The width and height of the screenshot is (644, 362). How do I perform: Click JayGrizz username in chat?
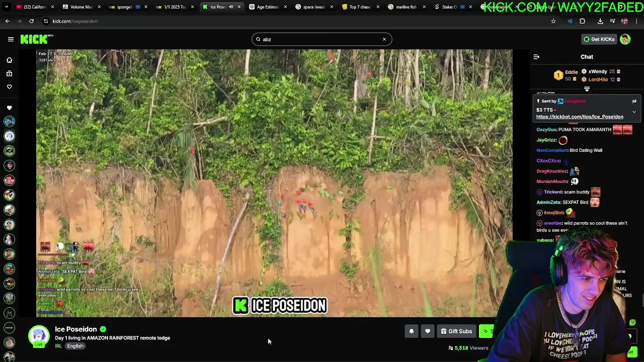click(x=546, y=140)
